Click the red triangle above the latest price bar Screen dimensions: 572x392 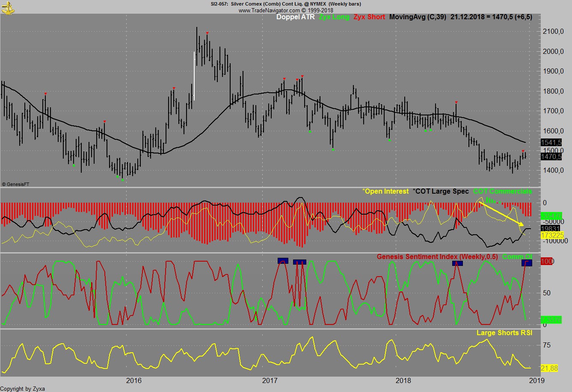click(523, 151)
